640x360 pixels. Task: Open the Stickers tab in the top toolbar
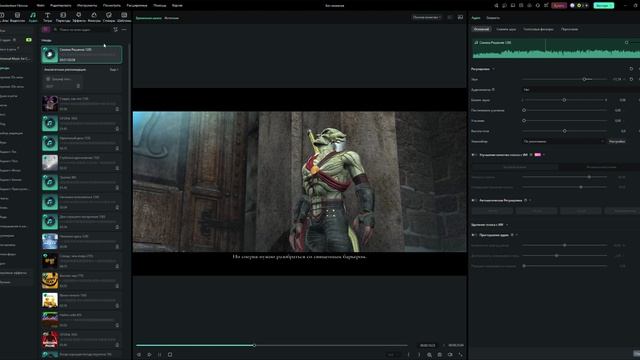109,17
